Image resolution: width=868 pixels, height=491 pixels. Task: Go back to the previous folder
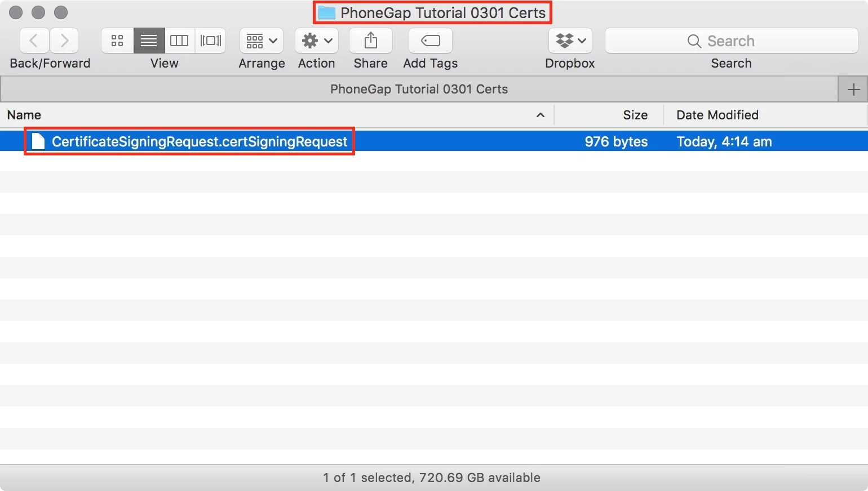(x=34, y=41)
